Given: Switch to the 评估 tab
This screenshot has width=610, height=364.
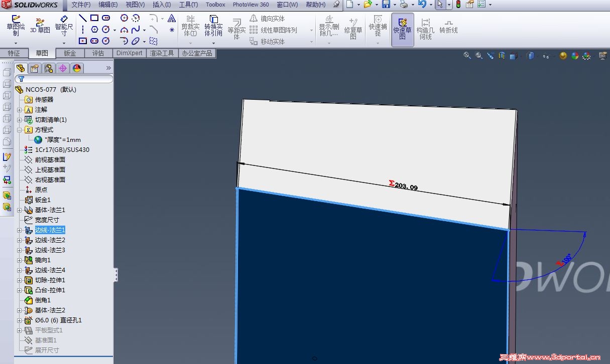Looking at the screenshot, I should pyautogui.click(x=98, y=53).
